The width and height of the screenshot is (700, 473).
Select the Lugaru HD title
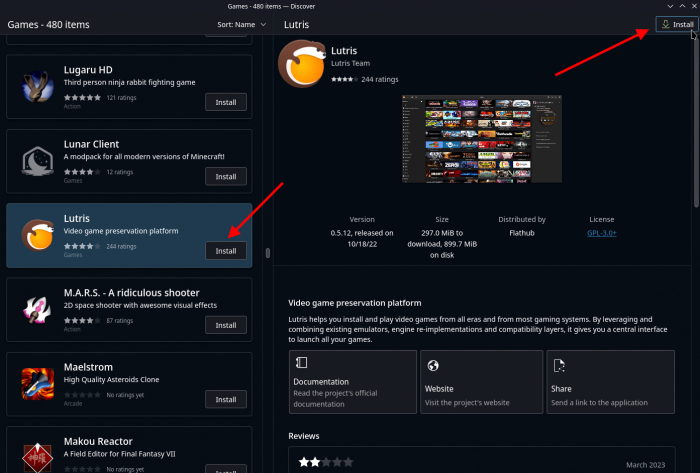tap(88, 70)
